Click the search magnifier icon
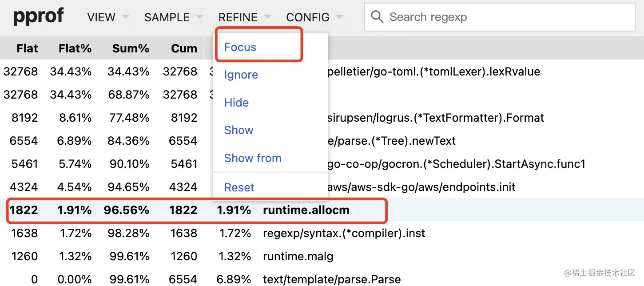 click(377, 17)
